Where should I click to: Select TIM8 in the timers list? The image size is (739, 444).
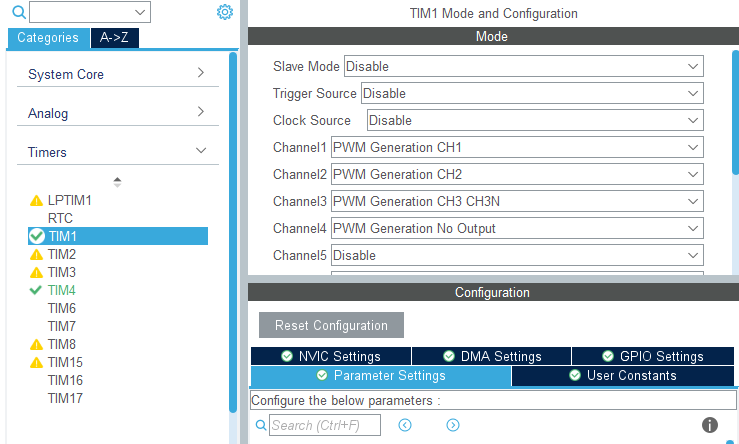pyautogui.click(x=62, y=344)
